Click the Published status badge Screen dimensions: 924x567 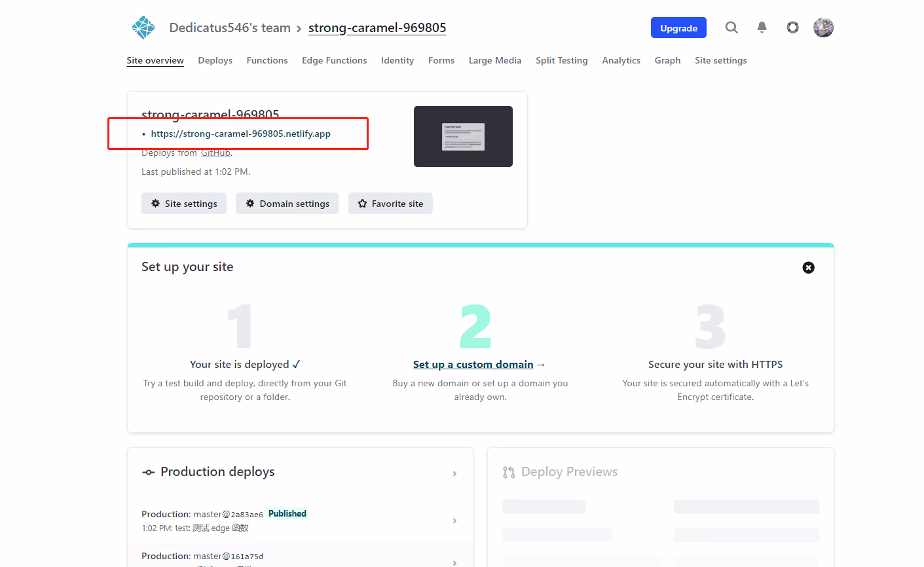287,514
